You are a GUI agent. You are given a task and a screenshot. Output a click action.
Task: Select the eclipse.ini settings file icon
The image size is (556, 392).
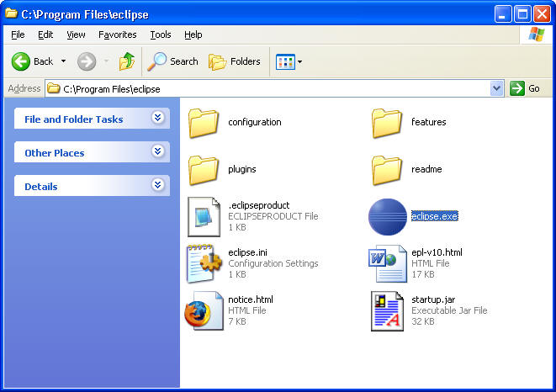[204, 263]
